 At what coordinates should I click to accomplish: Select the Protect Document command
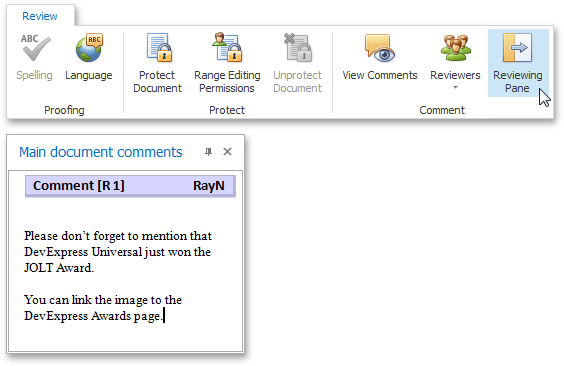157,63
